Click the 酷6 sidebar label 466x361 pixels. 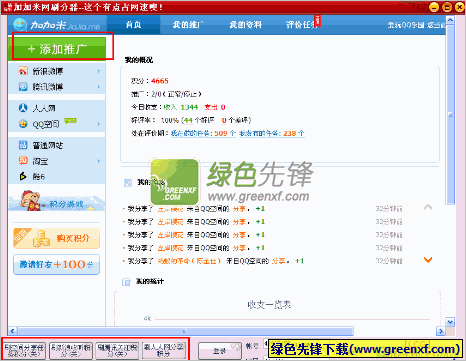tap(39, 177)
